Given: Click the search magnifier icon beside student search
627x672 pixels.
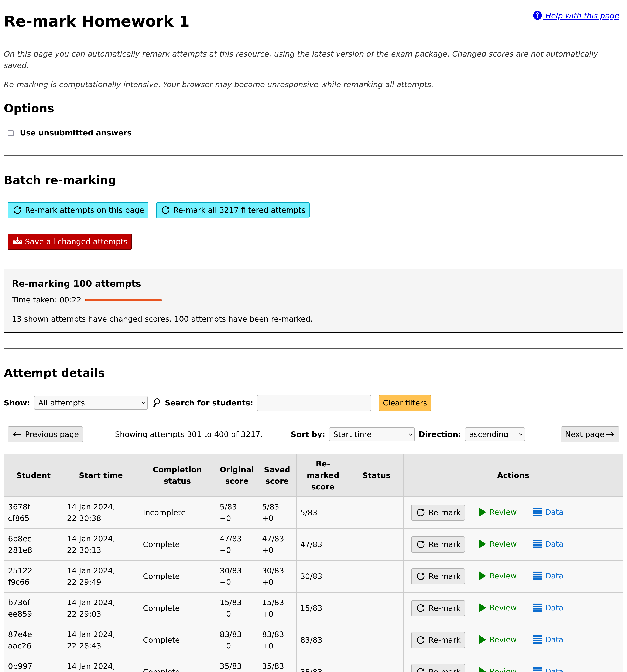Looking at the screenshot, I should (157, 403).
